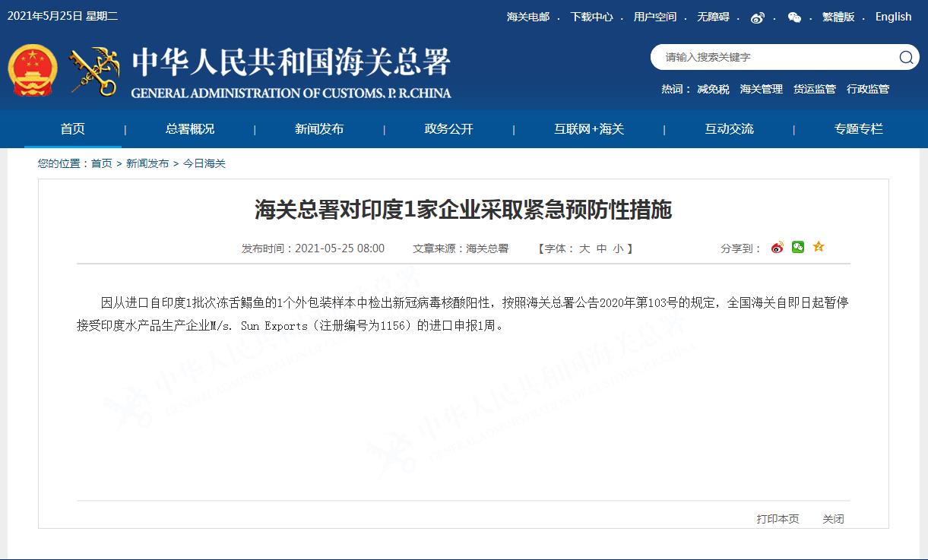Go to the 首页 tab
Screen dimensions: 928x560
tap(73, 129)
